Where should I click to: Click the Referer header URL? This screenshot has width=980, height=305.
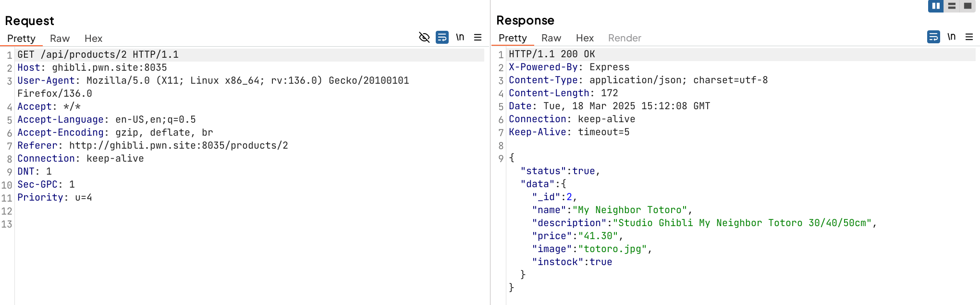coord(179,146)
